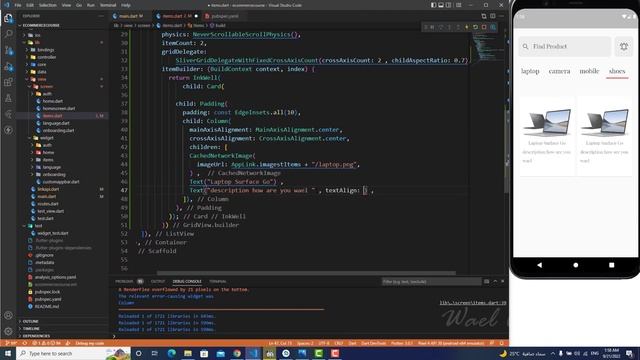The image size is (640, 360).
Task: Open the Explorer view in activity bar
Action: [x=8, y=18]
